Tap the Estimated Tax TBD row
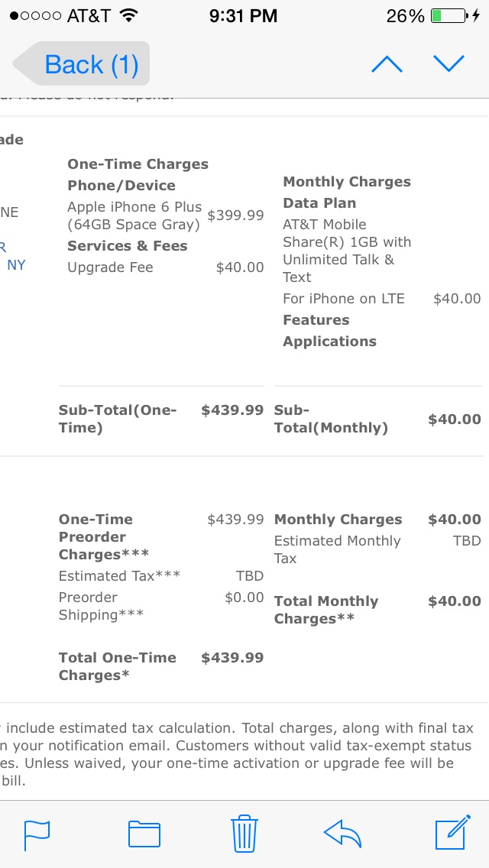This screenshot has width=489, height=868. click(x=161, y=576)
